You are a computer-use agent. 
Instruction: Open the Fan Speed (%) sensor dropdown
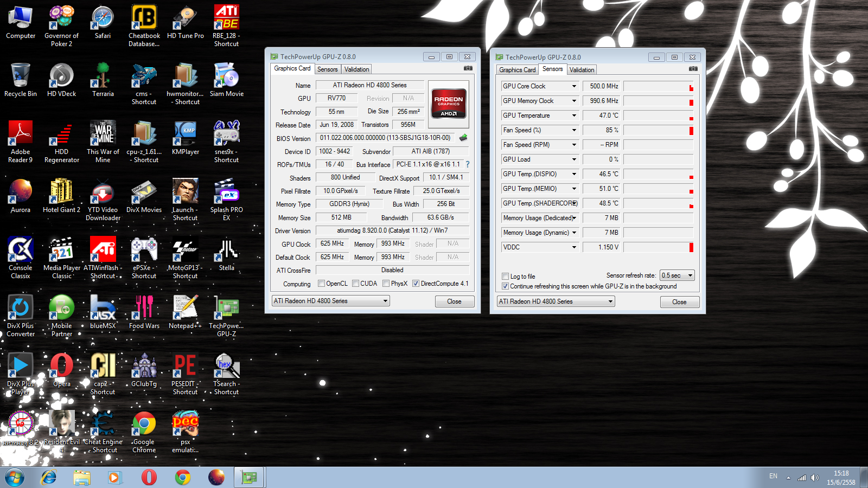click(574, 130)
